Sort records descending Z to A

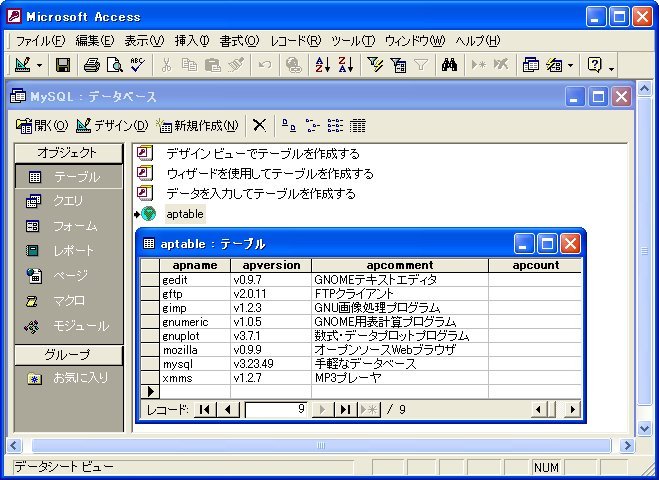click(345, 65)
